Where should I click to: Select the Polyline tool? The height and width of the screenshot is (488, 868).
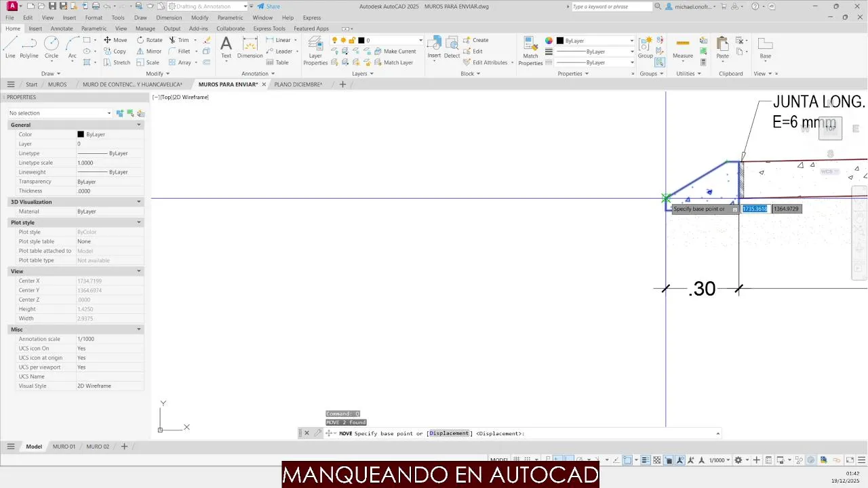(29, 47)
